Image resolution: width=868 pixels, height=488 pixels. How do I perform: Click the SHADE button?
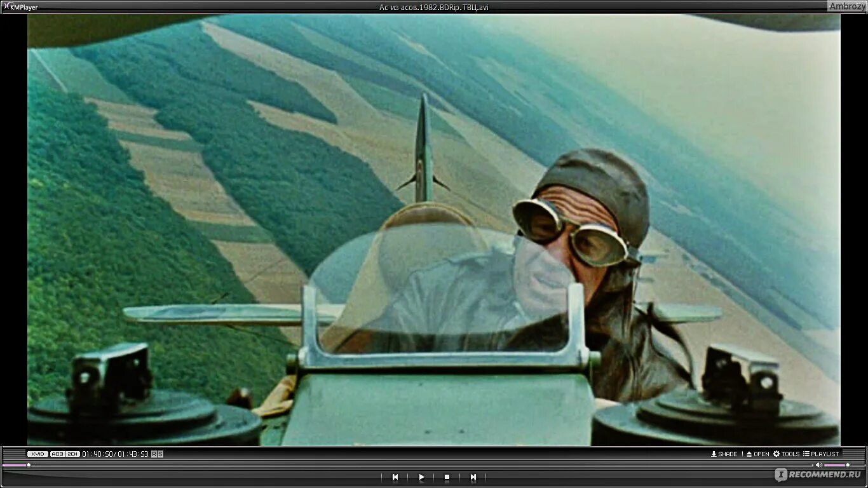click(x=724, y=454)
